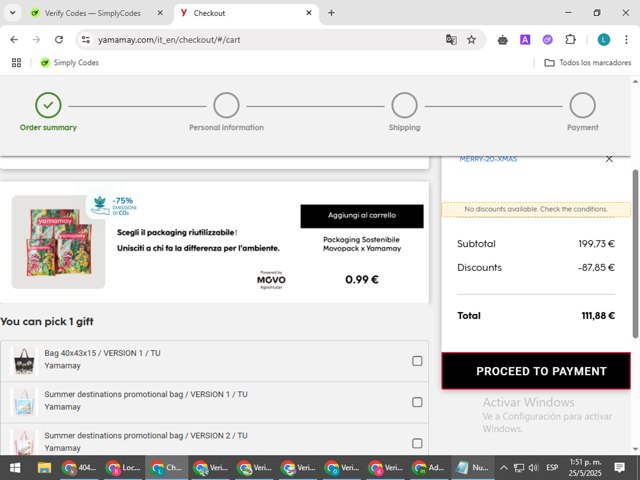
Task: Reload the checkout page
Action: pyautogui.click(x=59, y=40)
